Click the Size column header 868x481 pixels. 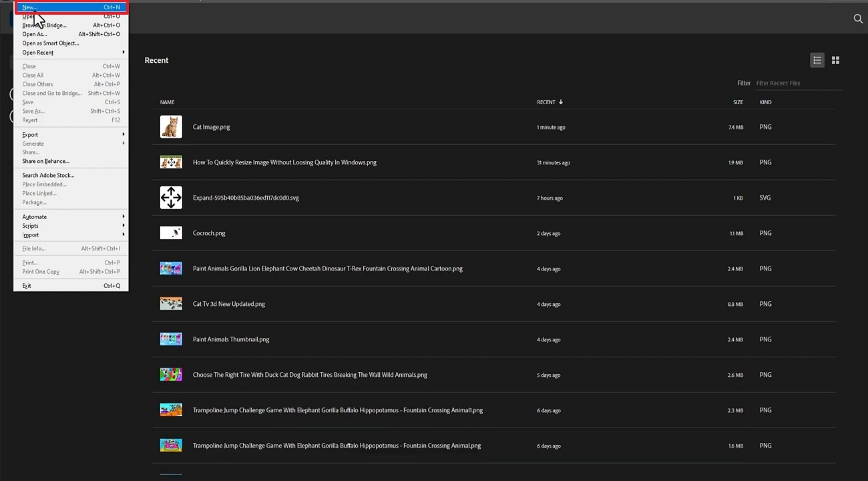[738, 102]
